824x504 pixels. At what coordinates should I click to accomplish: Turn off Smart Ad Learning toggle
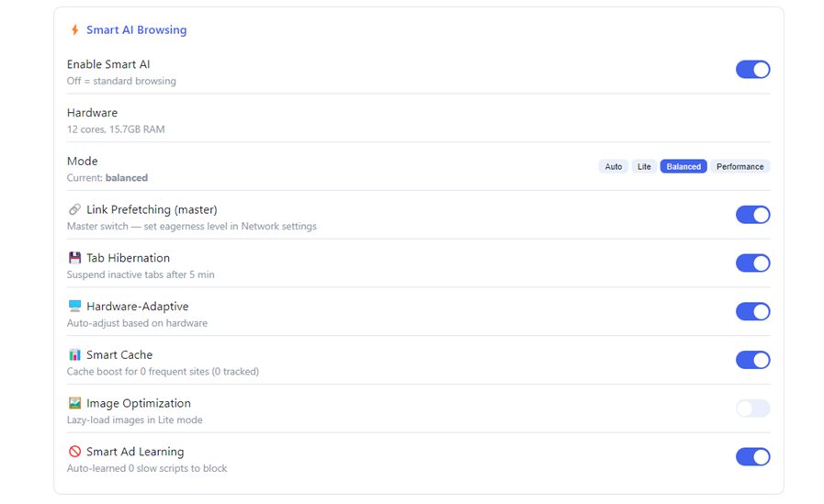coord(752,457)
